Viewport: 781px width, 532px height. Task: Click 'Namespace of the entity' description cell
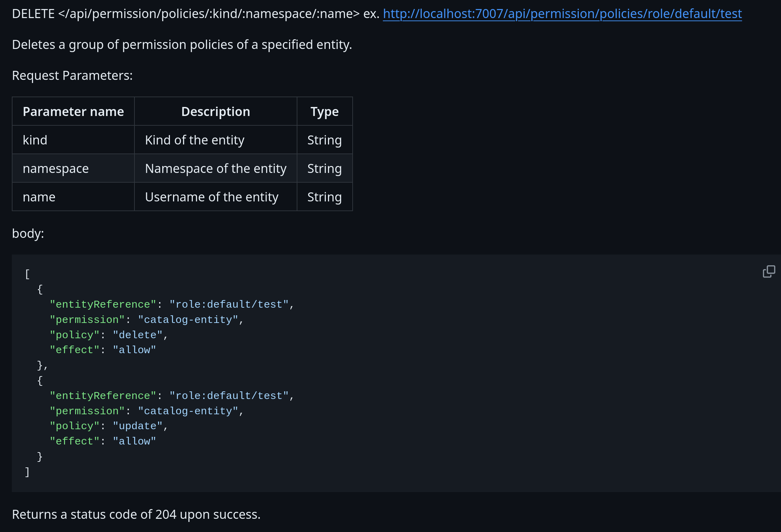coord(215,169)
